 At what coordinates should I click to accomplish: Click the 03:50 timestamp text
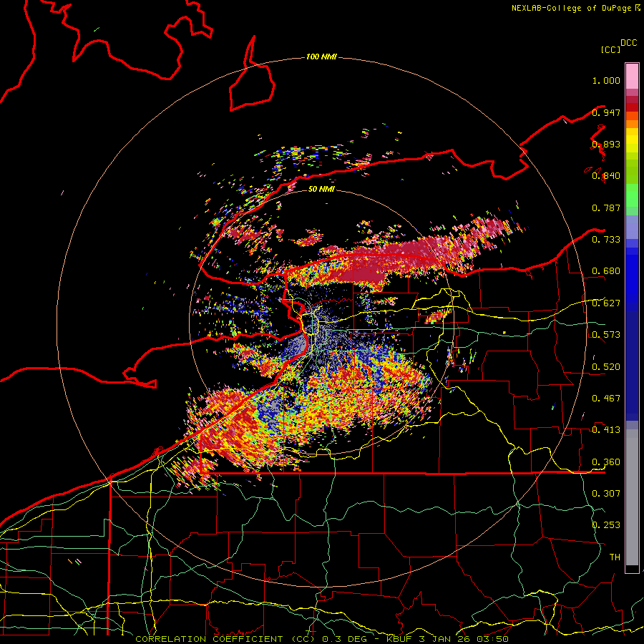click(x=493, y=639)
